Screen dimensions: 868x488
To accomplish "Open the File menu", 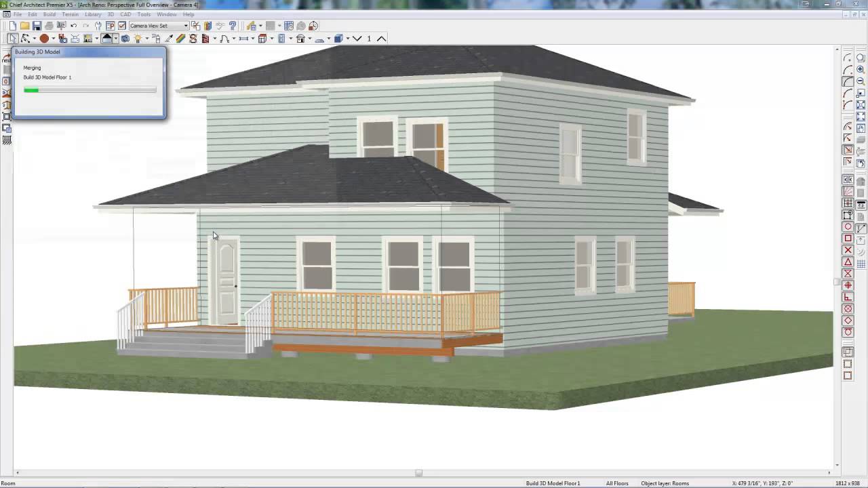I will point(18,14).
